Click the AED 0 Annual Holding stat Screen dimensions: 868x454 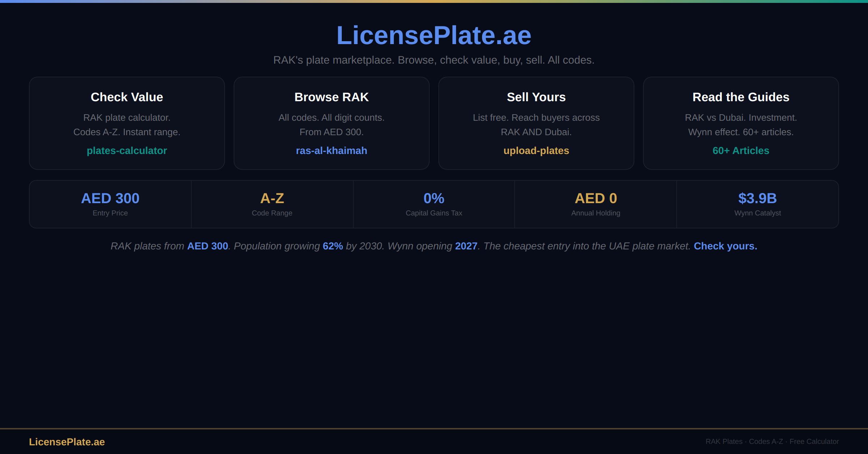pyautogui.click(x=596, y=198)
